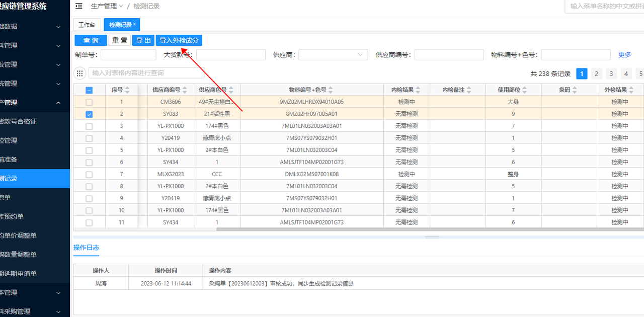The width and height of the screenshot is (644, 317).
Task: Open the 供应商 dropdown filter
Action: pos(333,55)
